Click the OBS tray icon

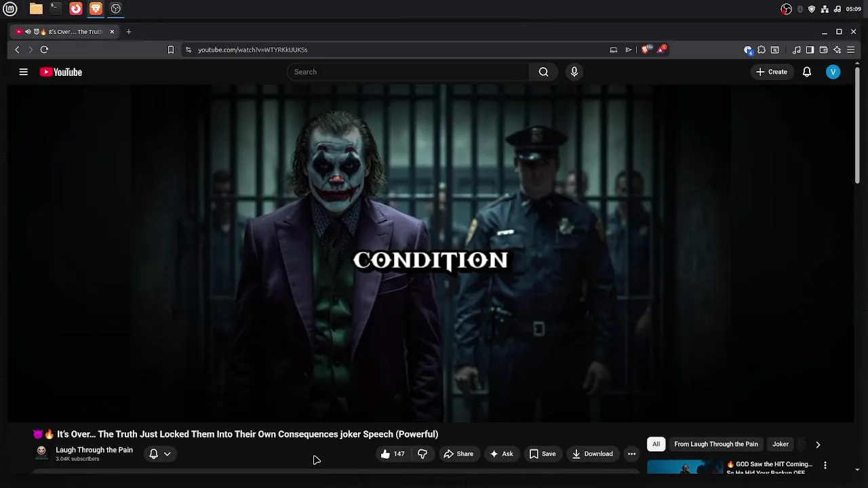point(786,9)
